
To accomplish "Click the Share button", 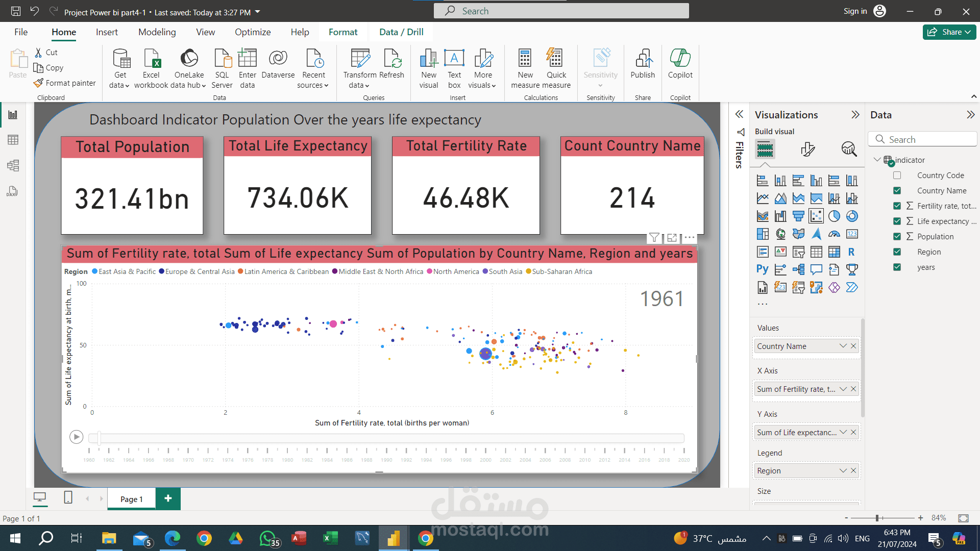I will [x=949, y=32].
